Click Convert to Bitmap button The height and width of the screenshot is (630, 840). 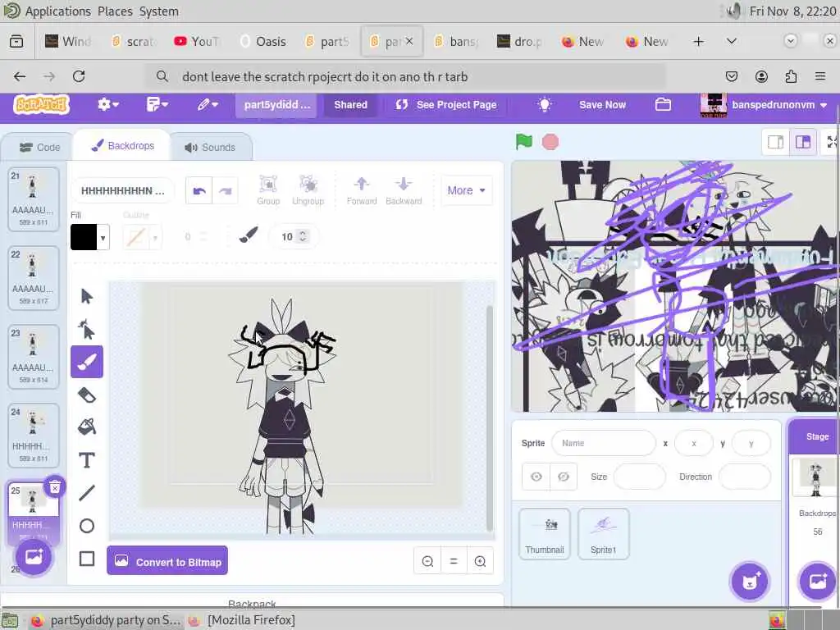point(167,561)
